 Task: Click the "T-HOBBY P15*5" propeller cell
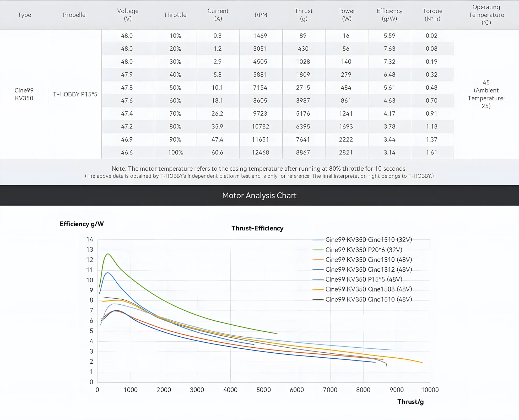[x=75, y=94]
